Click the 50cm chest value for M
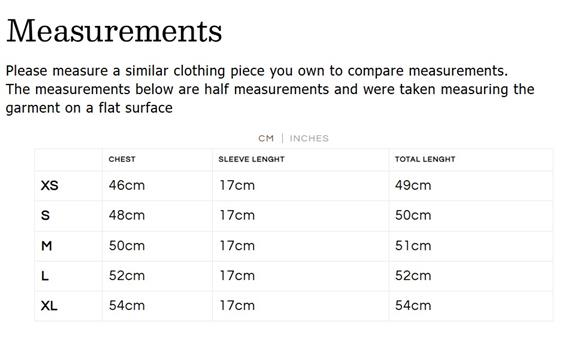Image resolution: width=576 pixels, height=360 pixels. (127, 246)
